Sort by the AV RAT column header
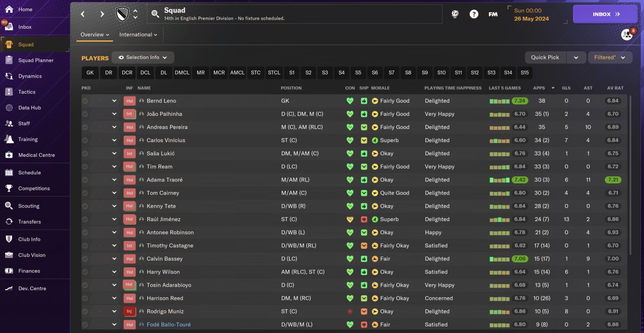This screenshot has width=644, height=333. (x=615, y=88)
